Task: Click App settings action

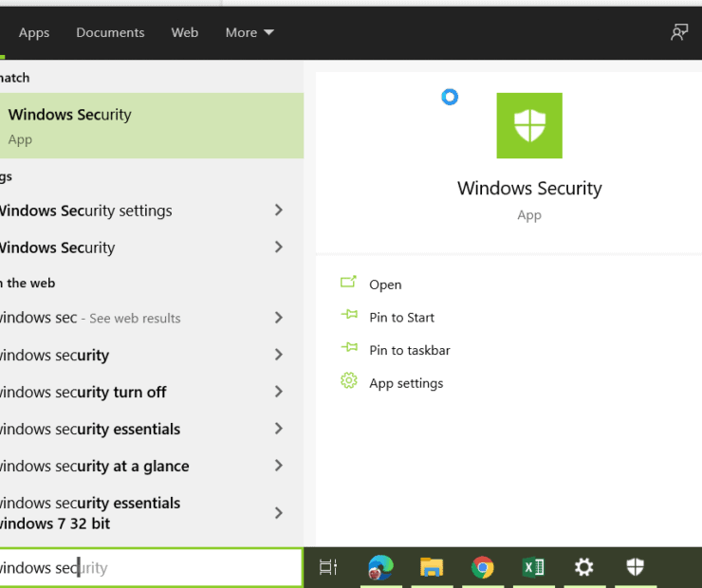Action: [x=406, y=383]
